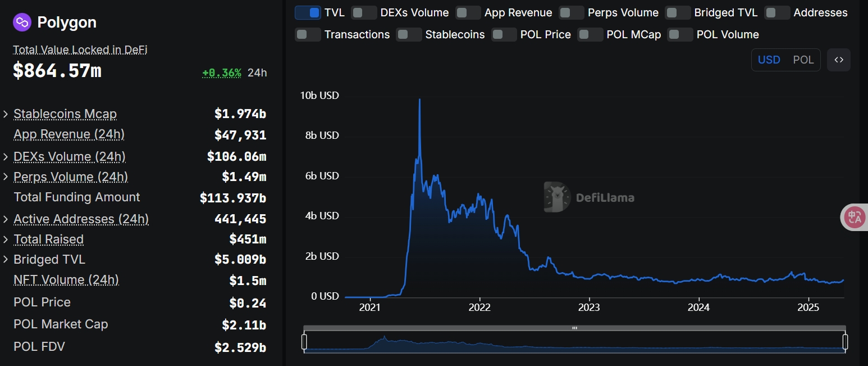Enable the DEXs Volume series

[364, 12]
